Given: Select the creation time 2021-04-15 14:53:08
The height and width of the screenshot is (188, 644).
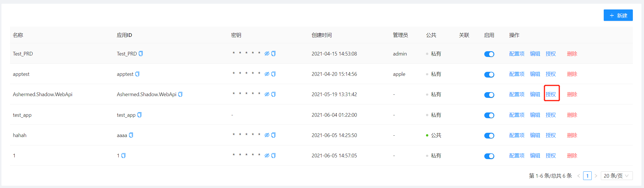Looking at the screenshot, I should [334, 54].
